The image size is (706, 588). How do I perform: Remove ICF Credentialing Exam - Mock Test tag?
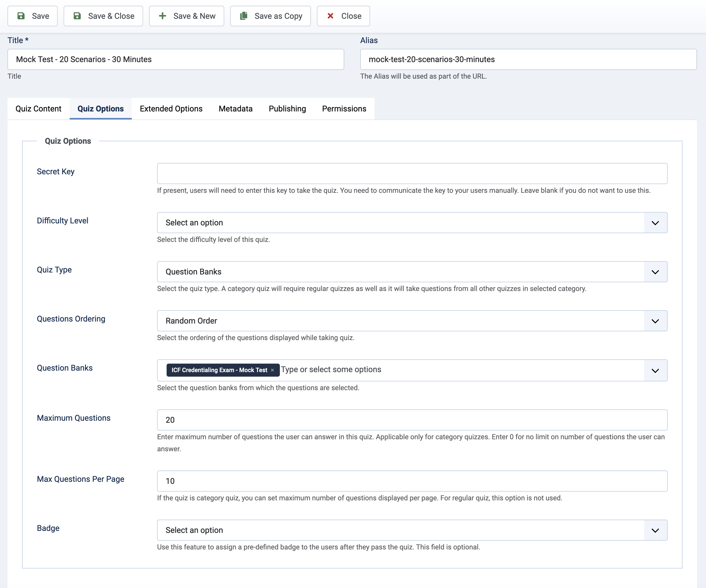point(272,370)
